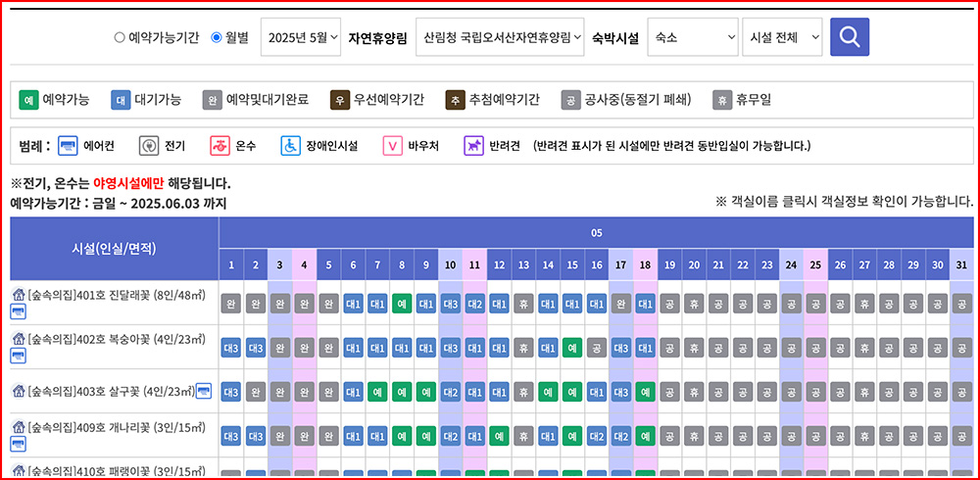Click the blue 대기가능 legend icon
The width and height of the screenshot is (980, 480).
(121, 99)
